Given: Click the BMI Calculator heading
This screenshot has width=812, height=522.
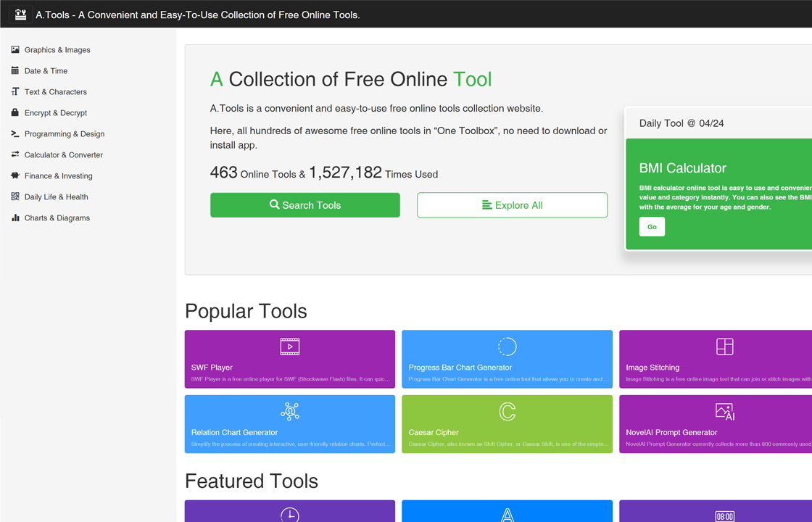Looking at the screenshot, I should click(x=682, y=167).
